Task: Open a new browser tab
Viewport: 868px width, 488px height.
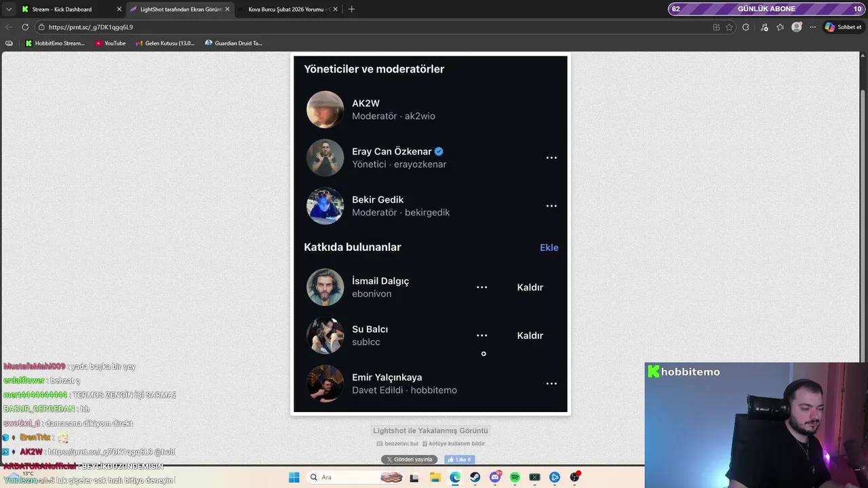Action: point(351,9)
